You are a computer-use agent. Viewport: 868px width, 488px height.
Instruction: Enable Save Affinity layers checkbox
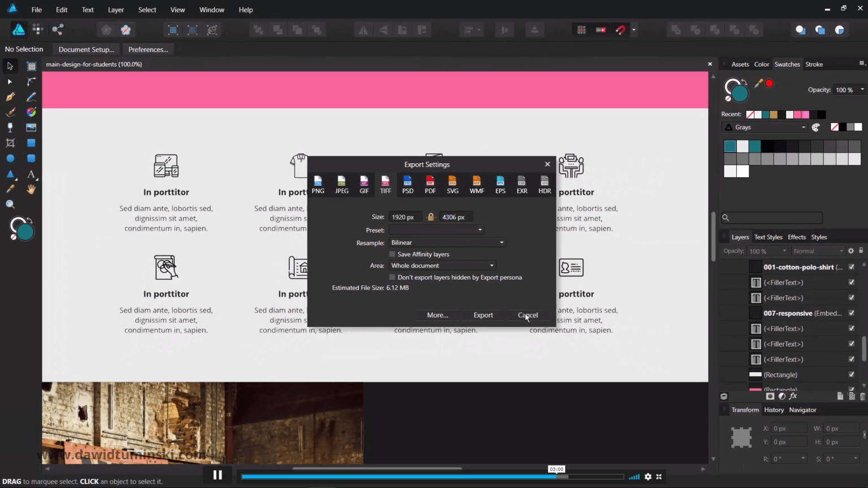click(x=392, y=254)
